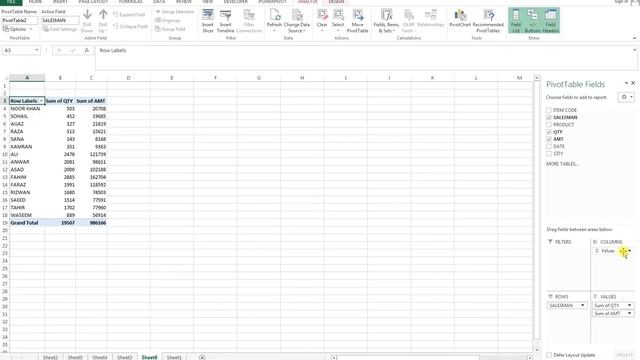Switch to Sheet5 tab
Viewport: 640px width, 360px height.
click(x=75, y=357)
